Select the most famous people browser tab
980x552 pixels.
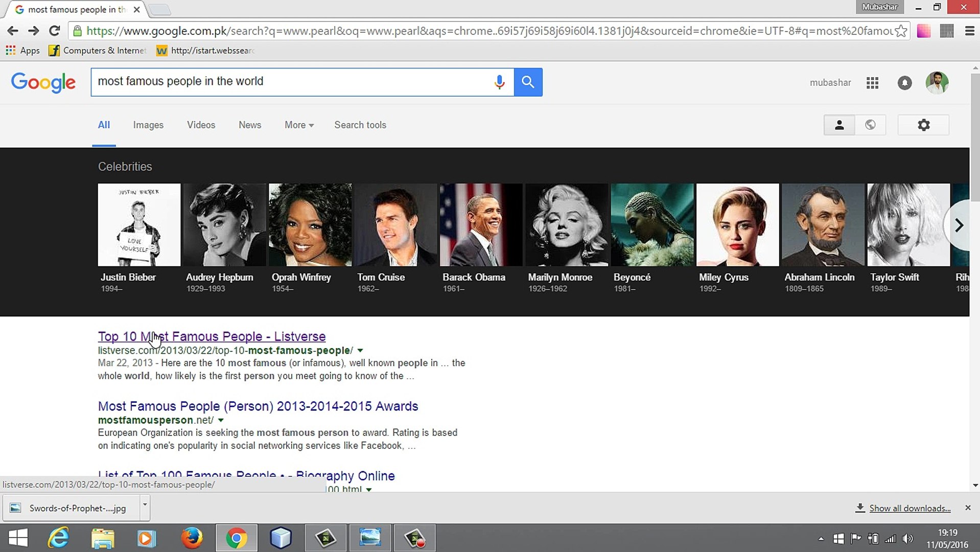pyautogui.click(x=77, y=9)
